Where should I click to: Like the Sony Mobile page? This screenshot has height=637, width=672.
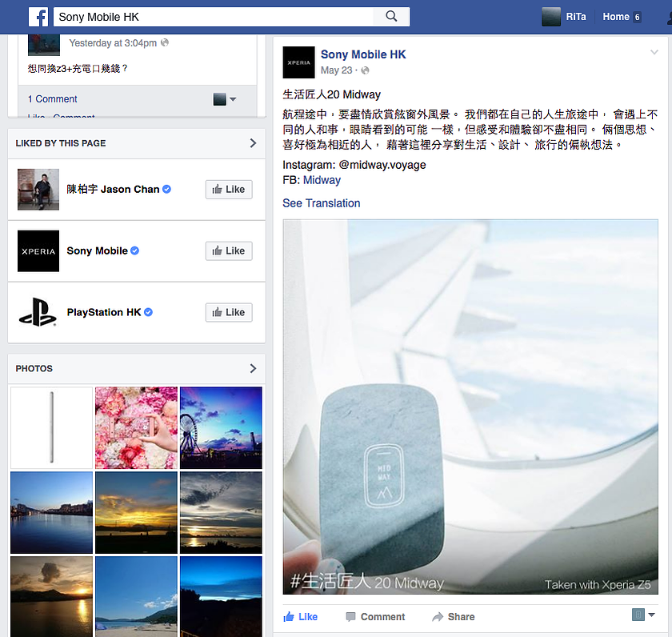tap(229, 250)
